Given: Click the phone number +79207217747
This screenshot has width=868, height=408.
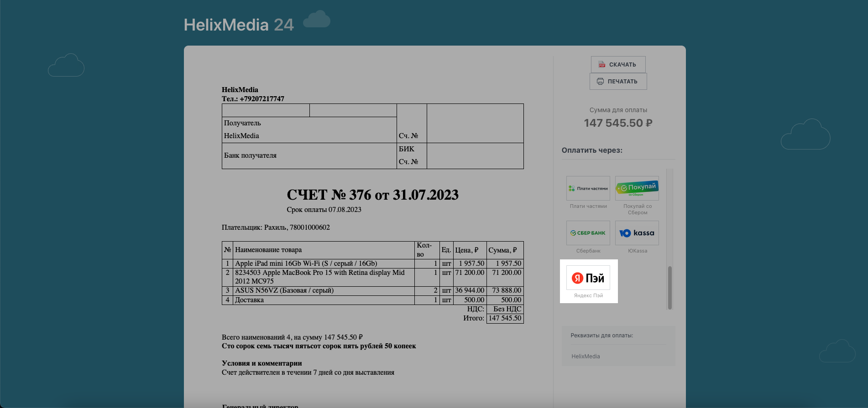Looking at the screenshot, I should (261, 99).
